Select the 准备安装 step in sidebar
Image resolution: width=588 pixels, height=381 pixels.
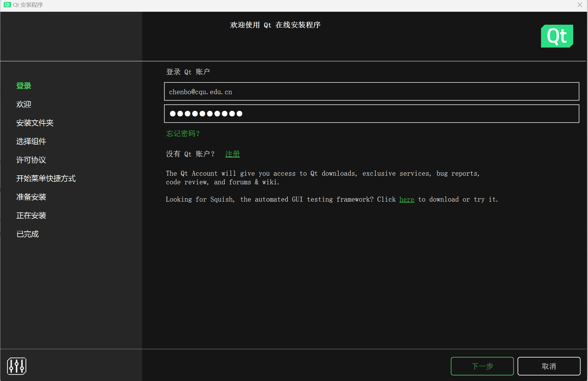click(31, 197)
